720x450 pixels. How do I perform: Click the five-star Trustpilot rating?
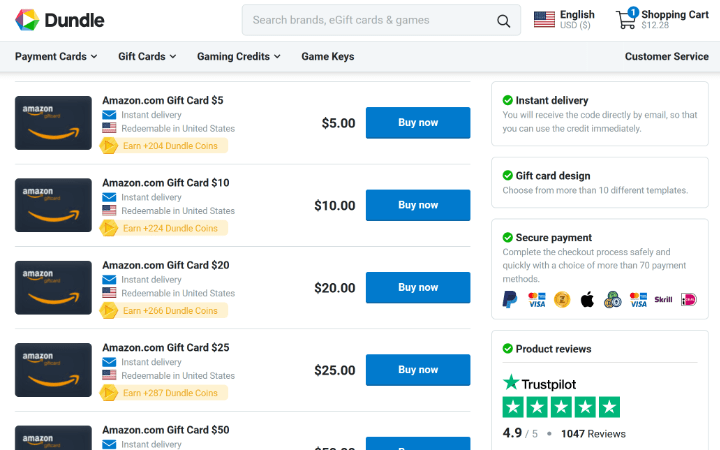point(561,407)
